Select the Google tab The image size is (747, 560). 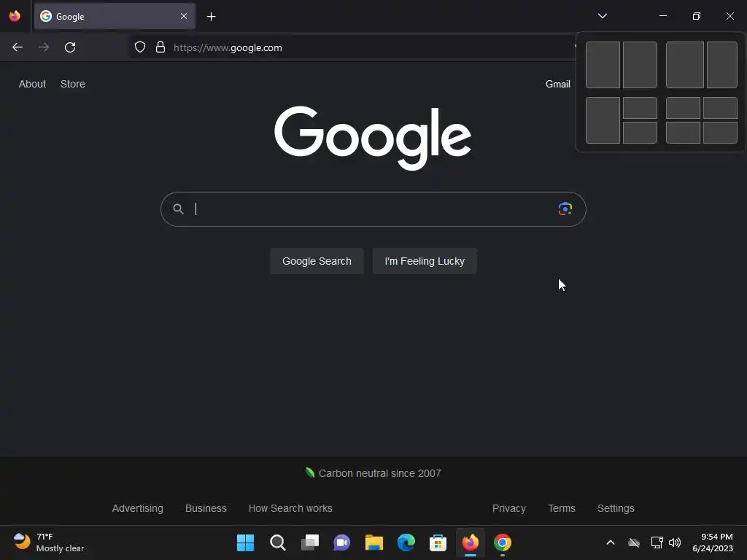coord(115,16)
